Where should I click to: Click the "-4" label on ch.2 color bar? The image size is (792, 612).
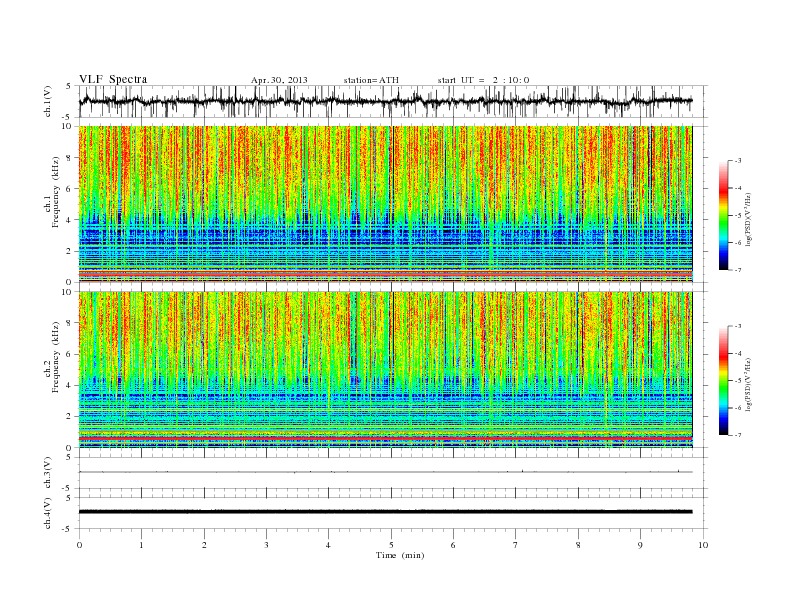[737, 353]
